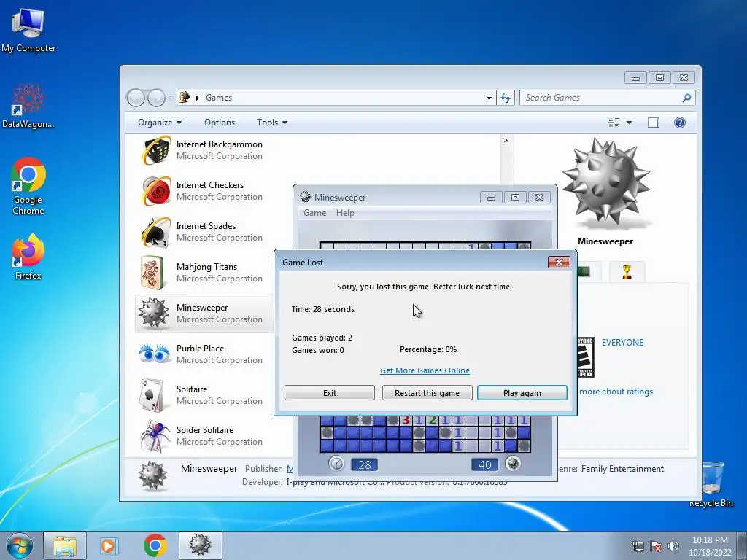Click the ESRB Everyone rating icon

[586, 357]
